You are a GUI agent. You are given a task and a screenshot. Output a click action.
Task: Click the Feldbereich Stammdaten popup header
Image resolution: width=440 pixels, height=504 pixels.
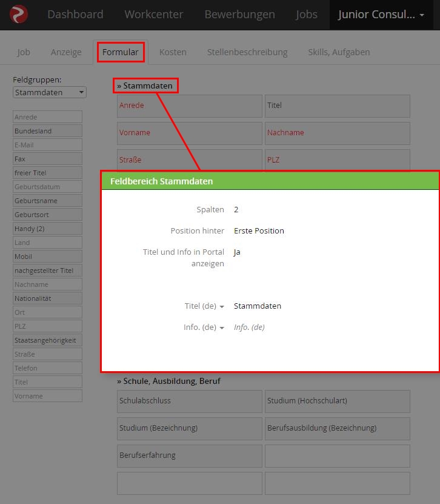pos(270,181)
